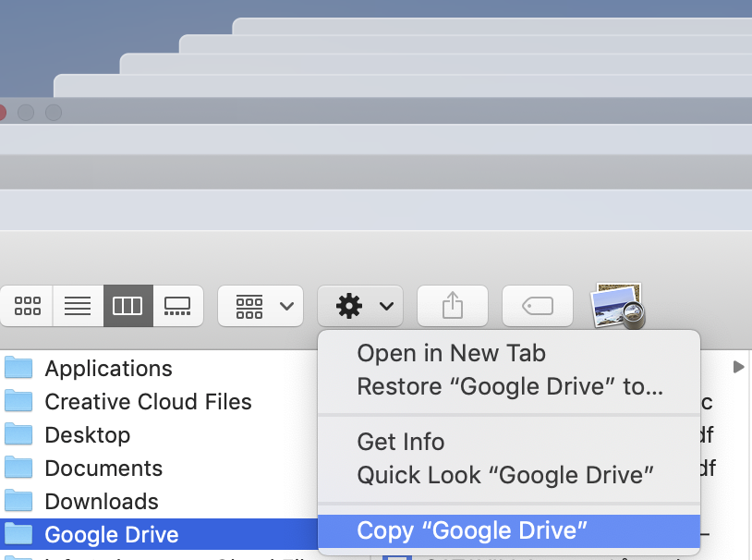Click the column expand arrow at right

tap(738, 367)
